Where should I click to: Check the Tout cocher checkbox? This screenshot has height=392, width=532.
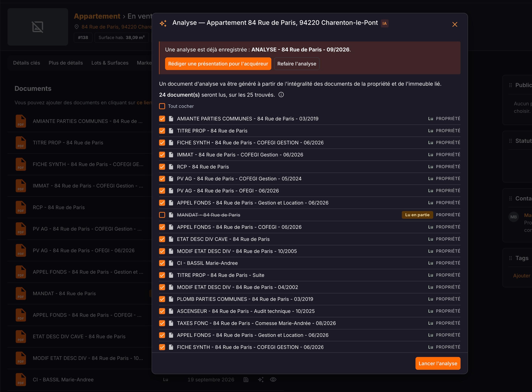162,106
